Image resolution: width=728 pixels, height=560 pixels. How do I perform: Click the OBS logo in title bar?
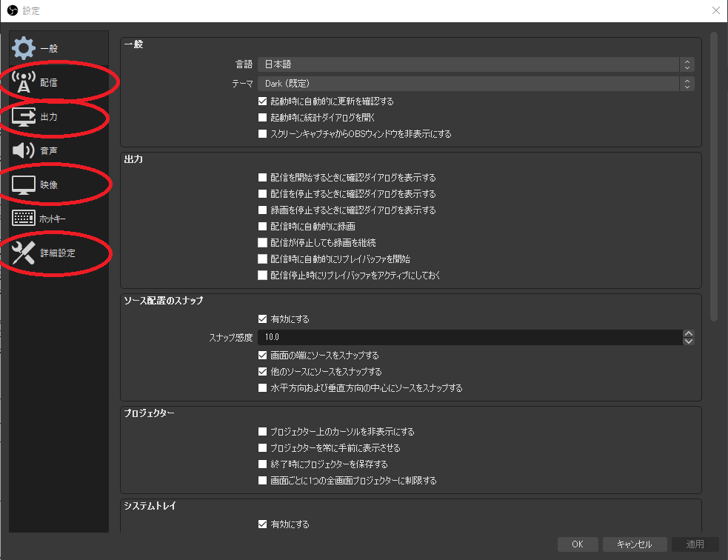click(x=13, y=10)
